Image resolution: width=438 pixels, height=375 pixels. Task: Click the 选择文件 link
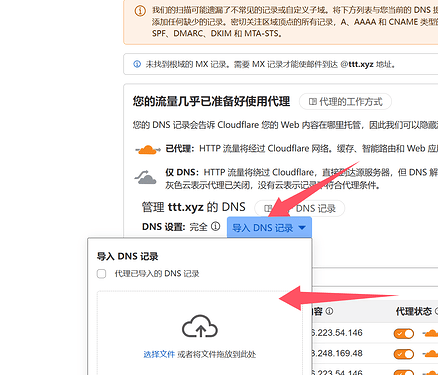(159, 354)
